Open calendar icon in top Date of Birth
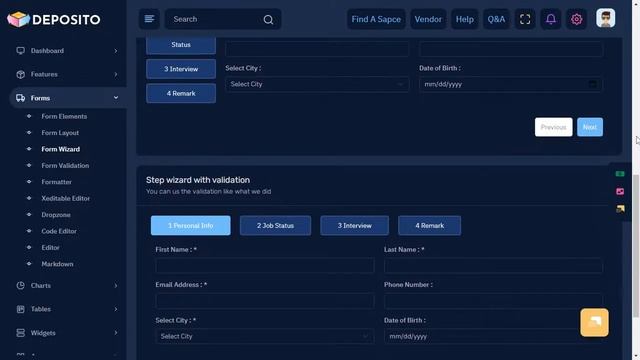 pos(593,84)
